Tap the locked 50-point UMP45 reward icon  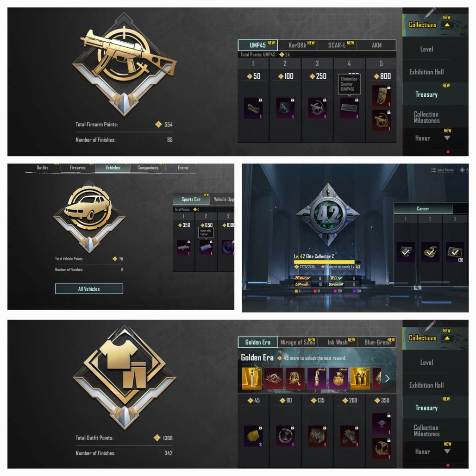[253, 108]
